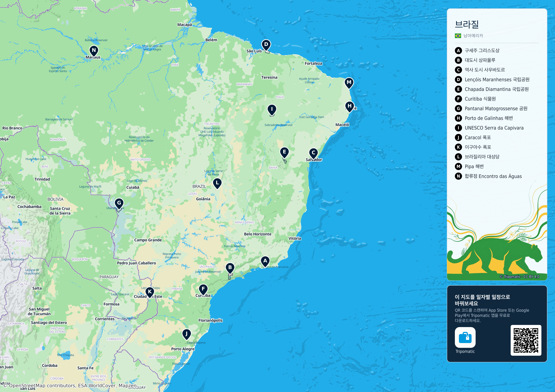Click the Brazil flag icon
Viewport: 555px width, 392px height.
(x=458, y=36)
